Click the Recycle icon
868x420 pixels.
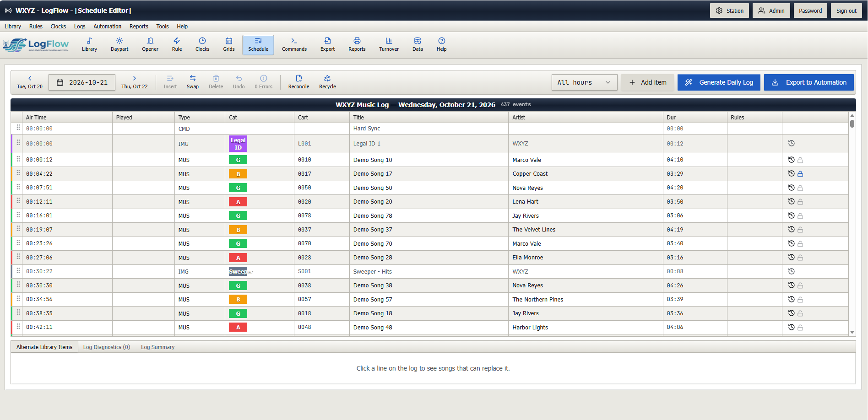coord(327,82)
